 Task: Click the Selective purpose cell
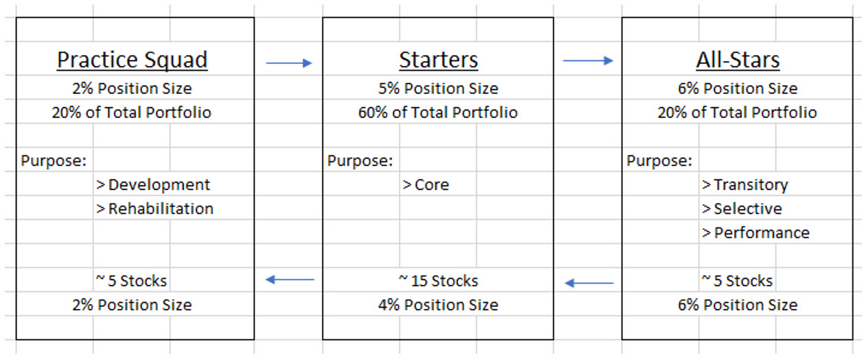click(742, 209)
